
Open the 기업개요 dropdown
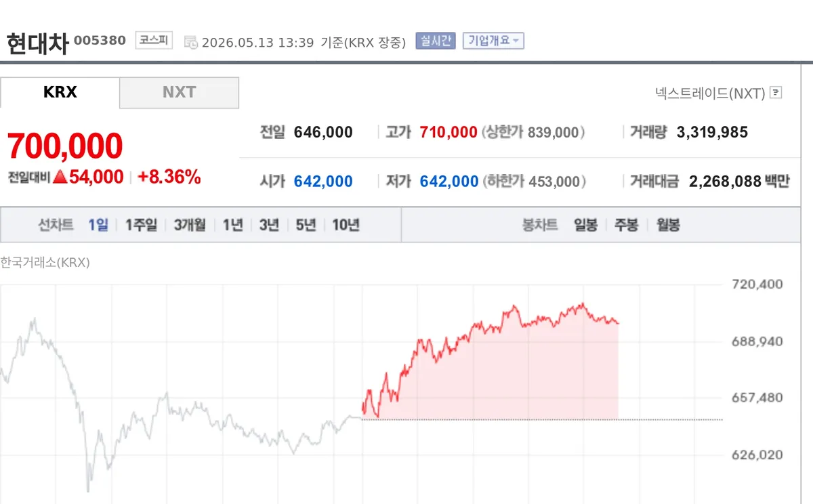tap(493, 41)
